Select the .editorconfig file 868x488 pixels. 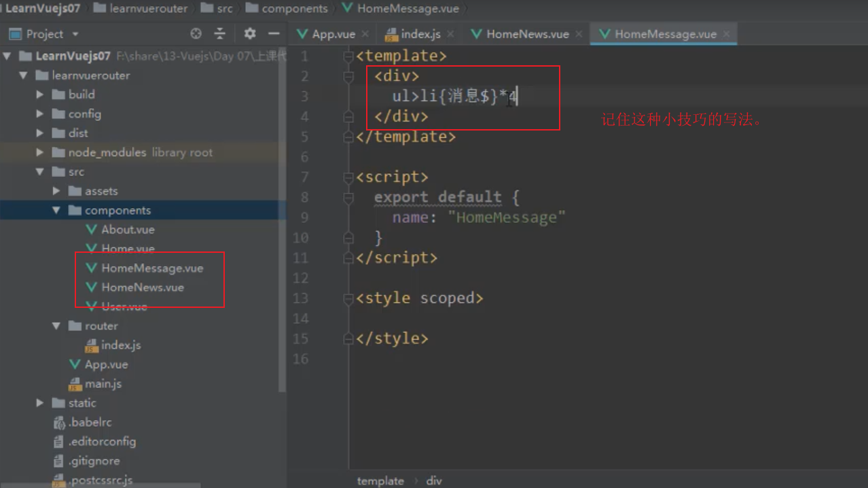click(102, 442)
